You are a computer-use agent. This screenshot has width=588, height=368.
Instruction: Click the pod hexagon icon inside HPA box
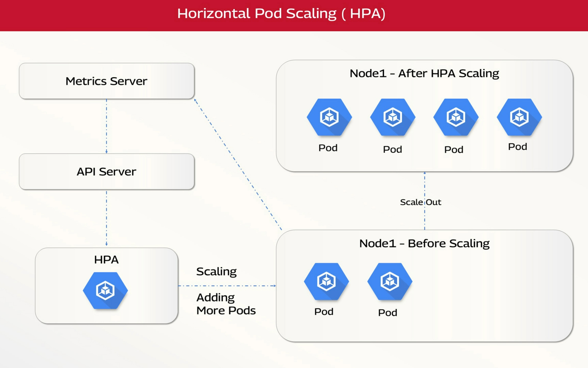click(105, 290)
